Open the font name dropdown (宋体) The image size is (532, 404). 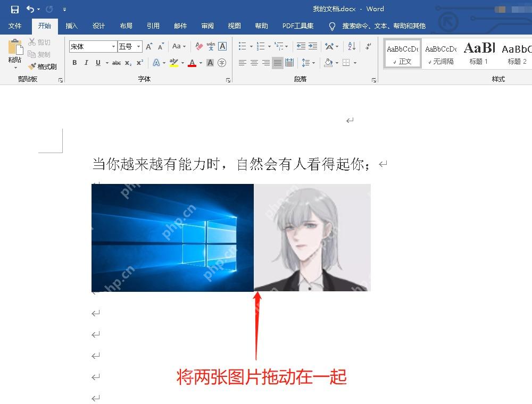coord(113,46)
